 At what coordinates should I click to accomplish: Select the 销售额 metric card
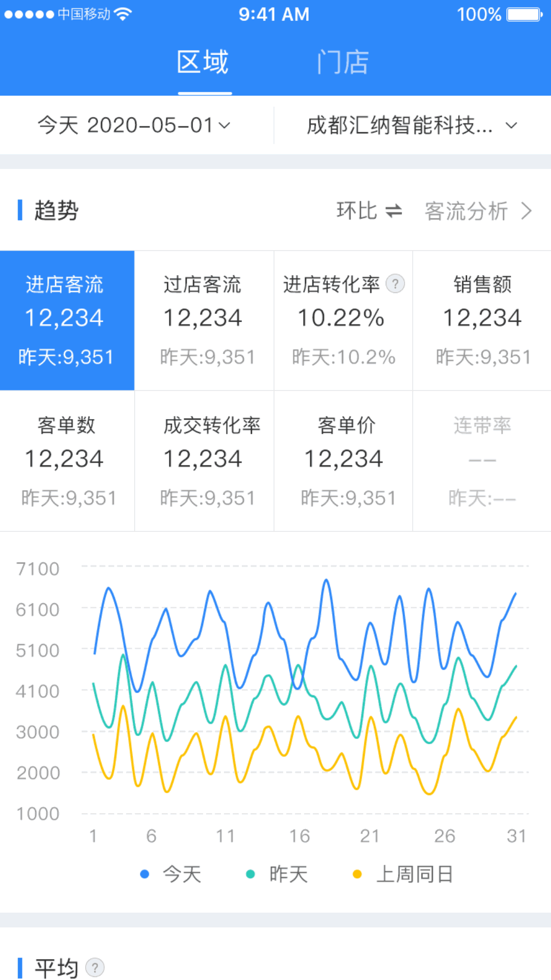482,321
